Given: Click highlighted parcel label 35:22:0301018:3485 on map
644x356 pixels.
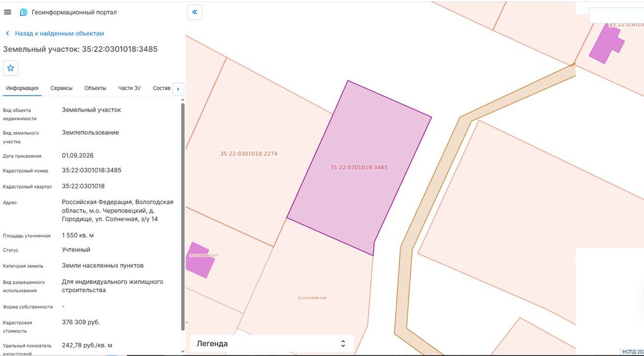Looking at the screenshot, I should (358, 168).
